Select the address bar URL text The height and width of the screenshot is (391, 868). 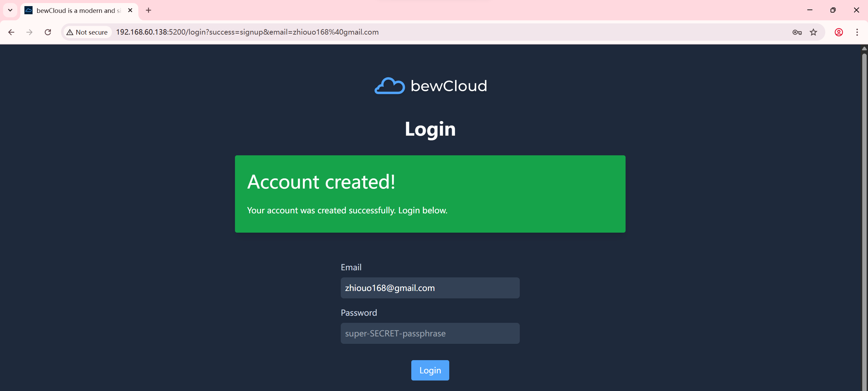click(x=247, y=32)
